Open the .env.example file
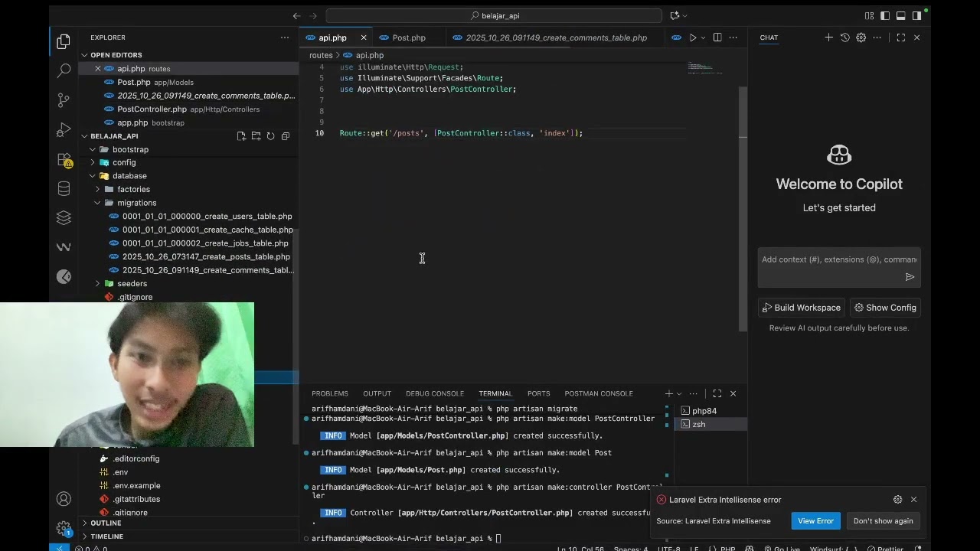This screenshot has width=980, height=551. pos(136,486)
